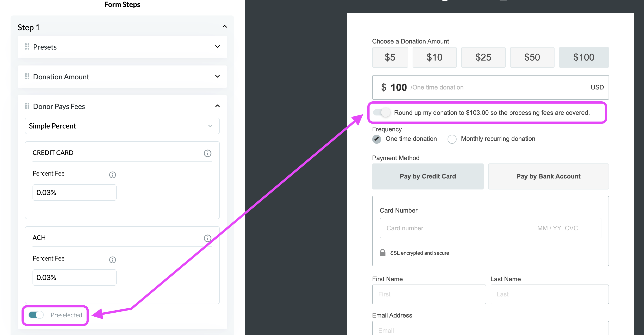Viewport: 644px width, 335px height.
Task: Choose the $5 donation preset
Action: pos(390,57)
